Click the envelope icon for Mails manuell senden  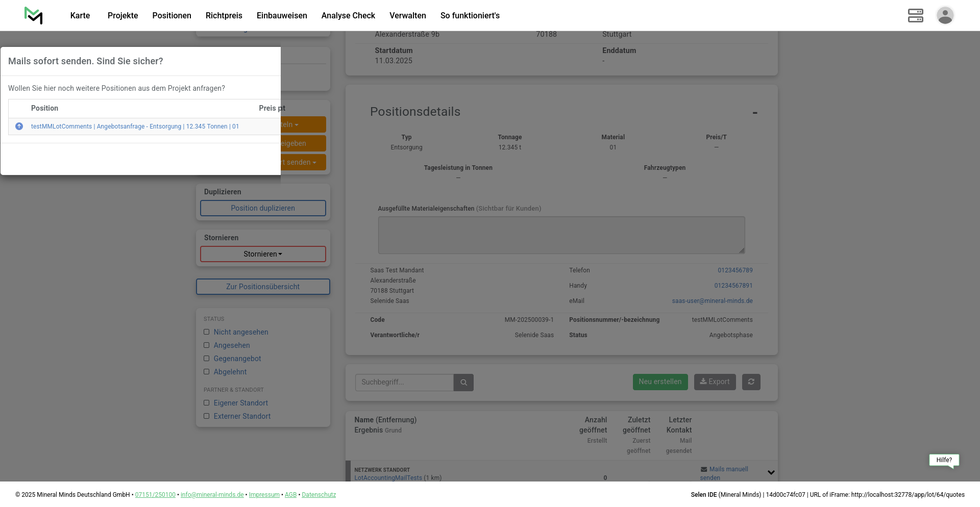coord(704,469)
